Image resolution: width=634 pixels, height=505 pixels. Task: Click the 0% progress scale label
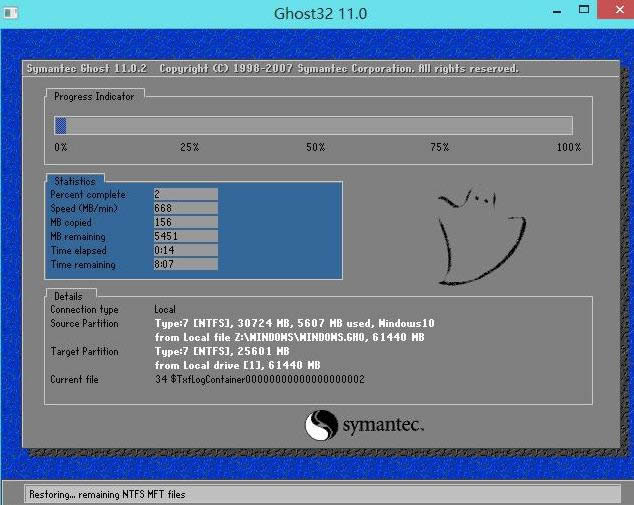[x=61, y=147]
